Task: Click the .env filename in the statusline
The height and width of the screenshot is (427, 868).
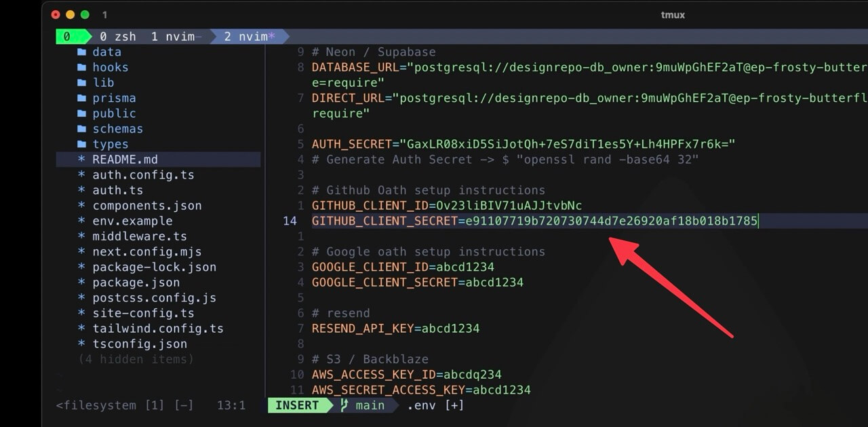Action: (421, 405)
